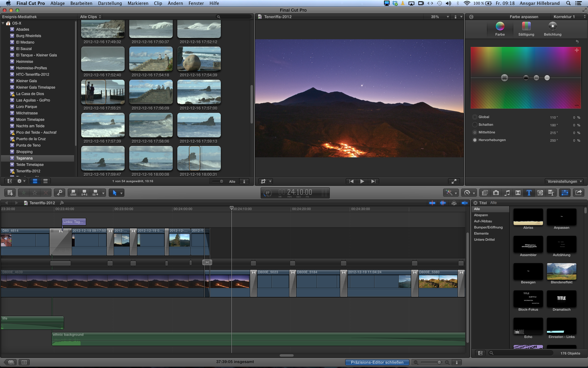The height and width of the screenshot is (368, 588).
Task: Toggle the Inspector sliders icon
Action: 564,193
